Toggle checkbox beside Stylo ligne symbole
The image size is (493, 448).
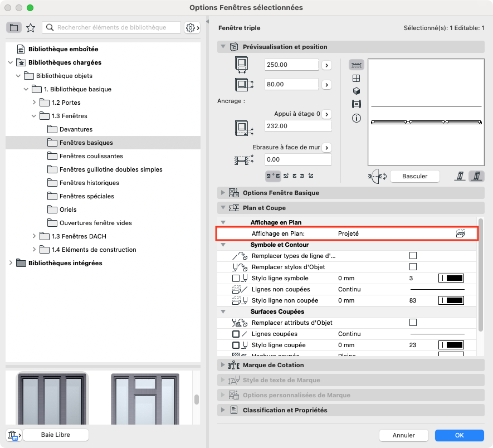(236, 279)
